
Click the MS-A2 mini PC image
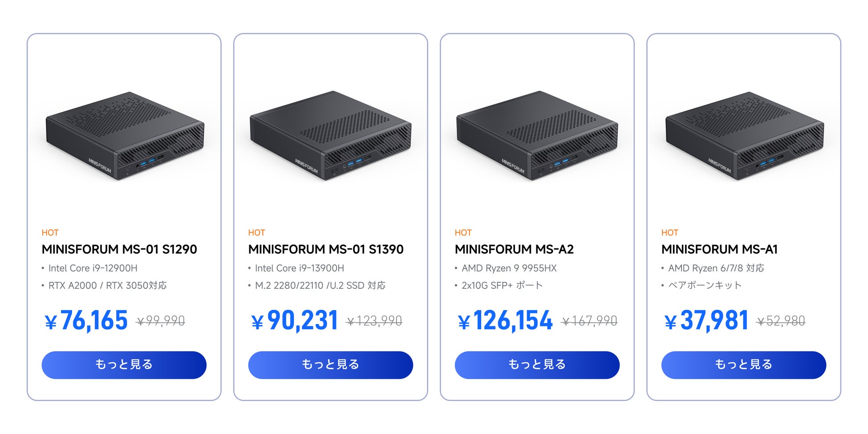(x=537, y=136)
